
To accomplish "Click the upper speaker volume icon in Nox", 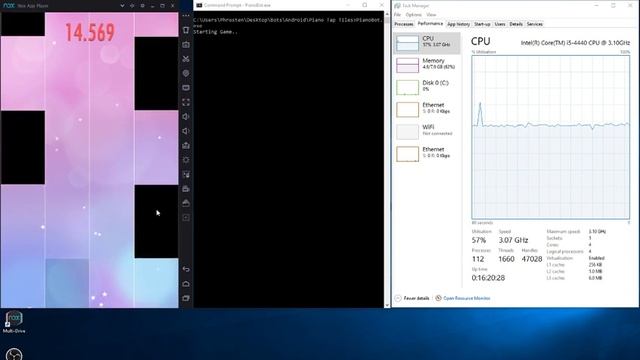I will (x=186, y=117).
